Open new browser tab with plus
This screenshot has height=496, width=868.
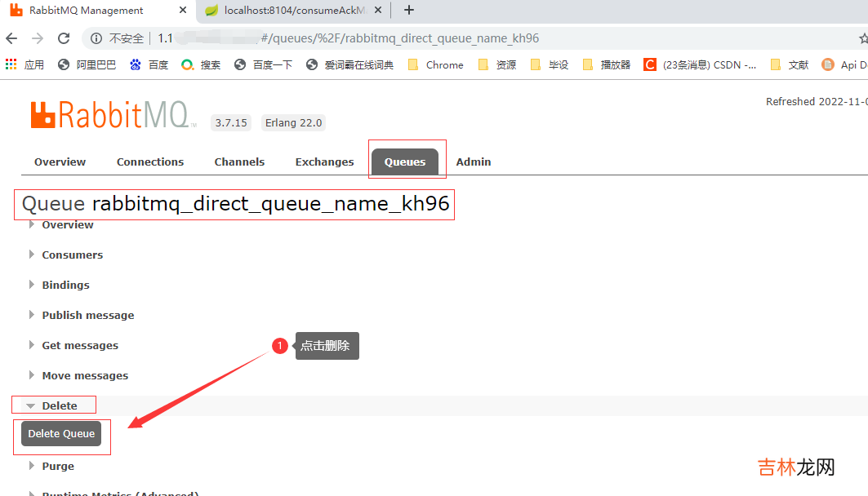[x=409, y=11]
